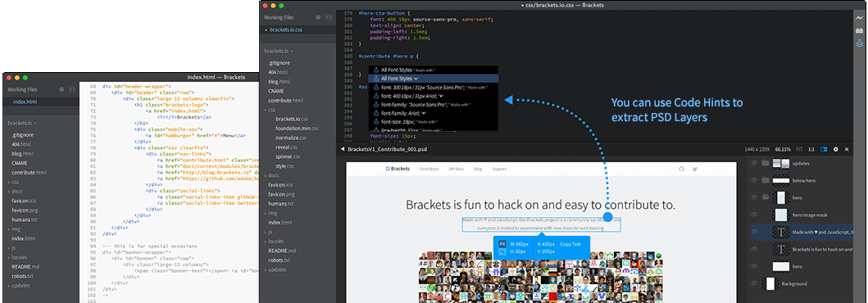Open Working Files gear in index.html window
This screenshot has width=868, height=303.
click(x=61, y=89)
